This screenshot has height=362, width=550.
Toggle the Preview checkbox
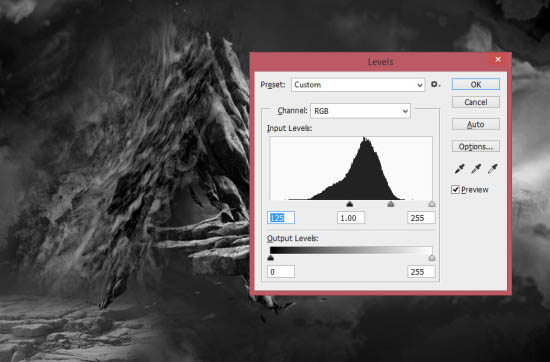455,190
